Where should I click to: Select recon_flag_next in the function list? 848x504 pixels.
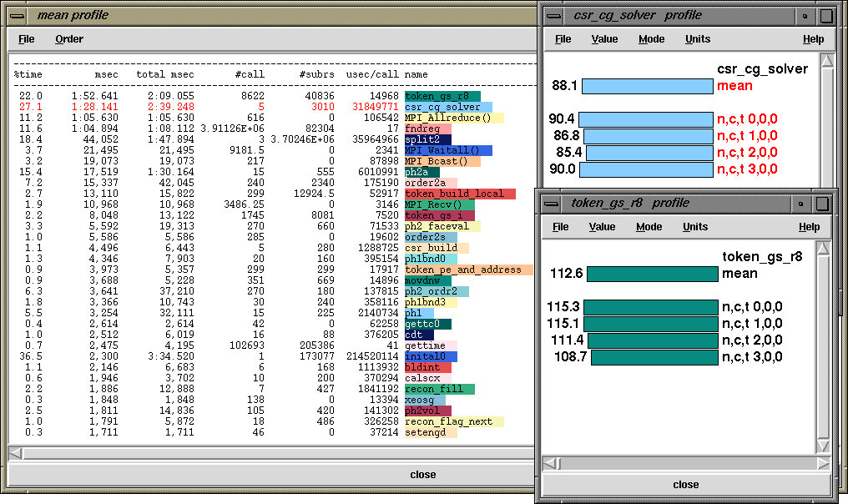click(x=454, y=421)
